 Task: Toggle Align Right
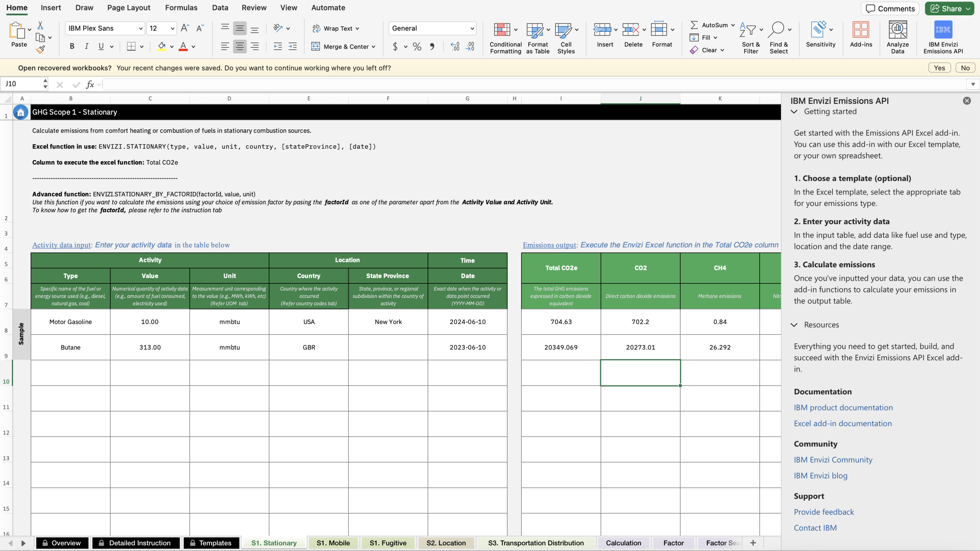click(x=255, y=46)
